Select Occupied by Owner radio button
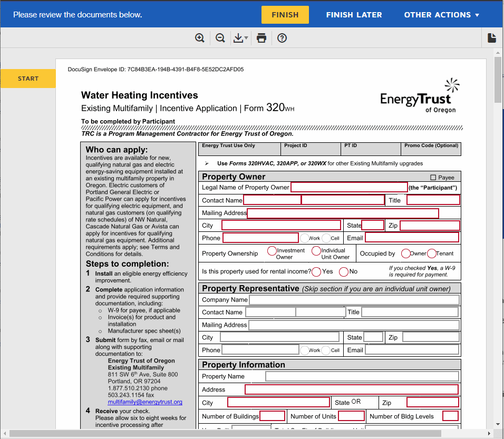Viewport: 504px width, 439px height. click(405, 253)
